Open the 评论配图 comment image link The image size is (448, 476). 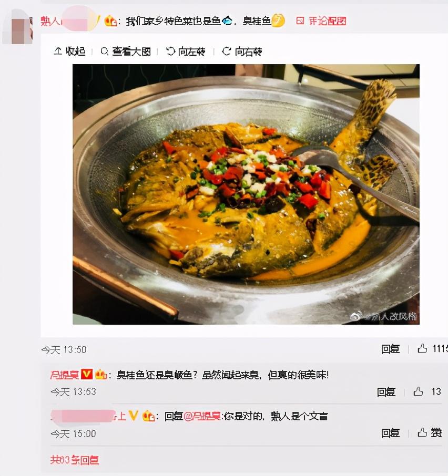click(321, 20)
